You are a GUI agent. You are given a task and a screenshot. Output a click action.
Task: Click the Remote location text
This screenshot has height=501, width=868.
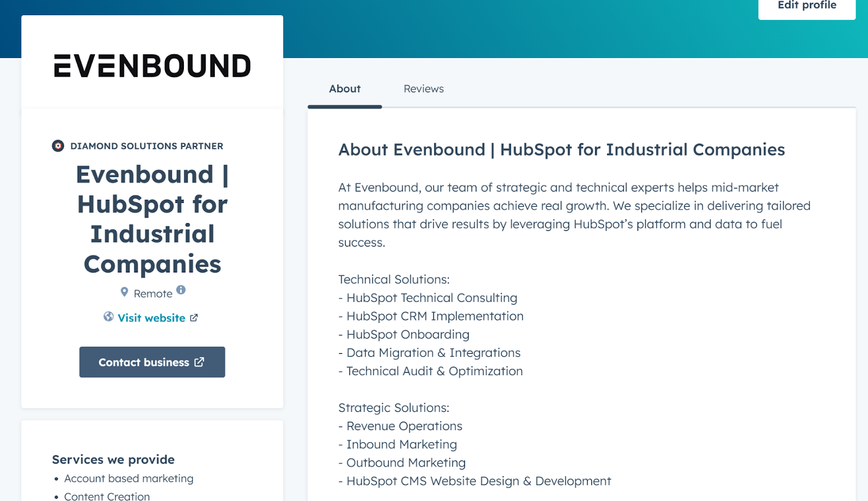[x=153, y=294]
